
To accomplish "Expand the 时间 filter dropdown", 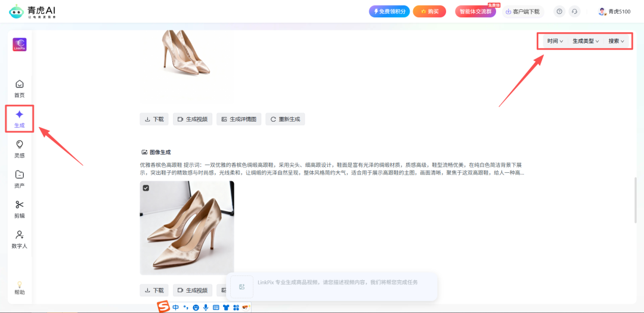I will tap(555, 41).
